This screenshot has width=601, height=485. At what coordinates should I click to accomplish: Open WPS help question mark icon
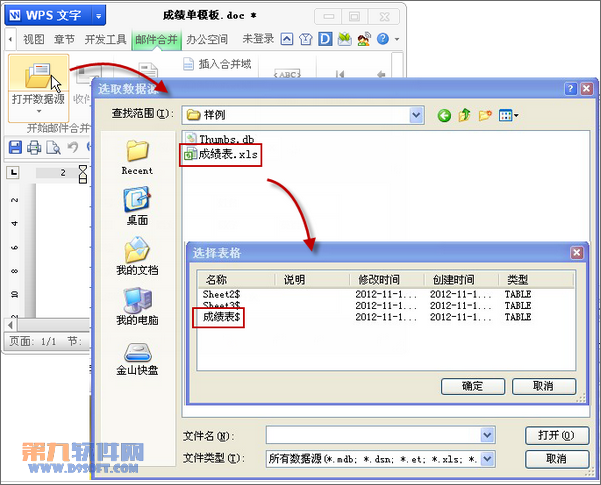point(383,39)
